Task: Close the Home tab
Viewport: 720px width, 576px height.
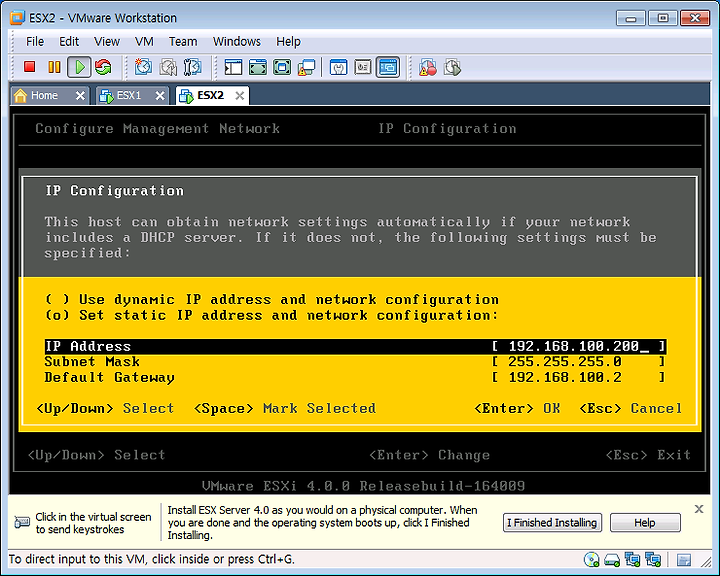Action: coord(80,96)
